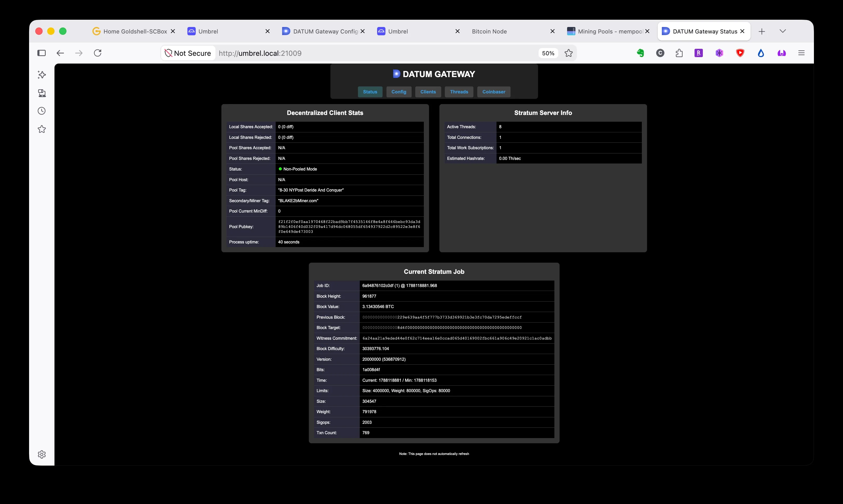
Task: Click the 50% zoom level indicator
Action: 548,53
